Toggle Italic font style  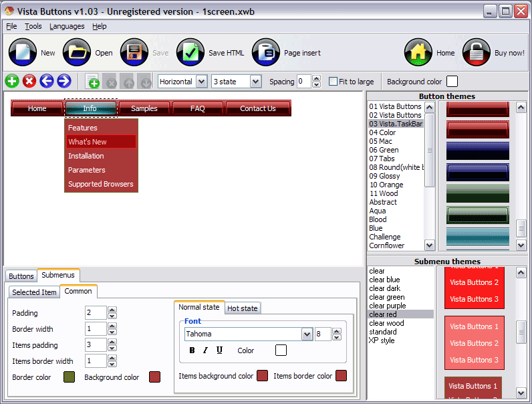(x=205, y=350)
